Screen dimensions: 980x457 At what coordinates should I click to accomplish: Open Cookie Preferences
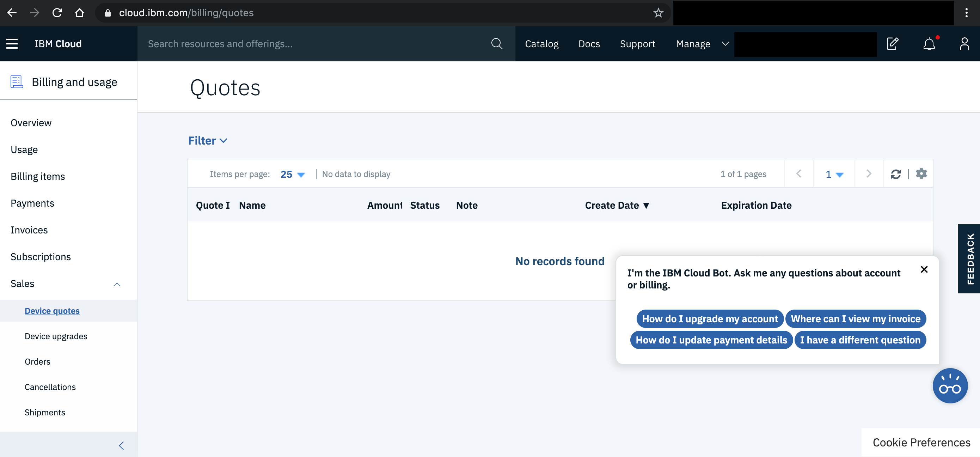[921, 442]
